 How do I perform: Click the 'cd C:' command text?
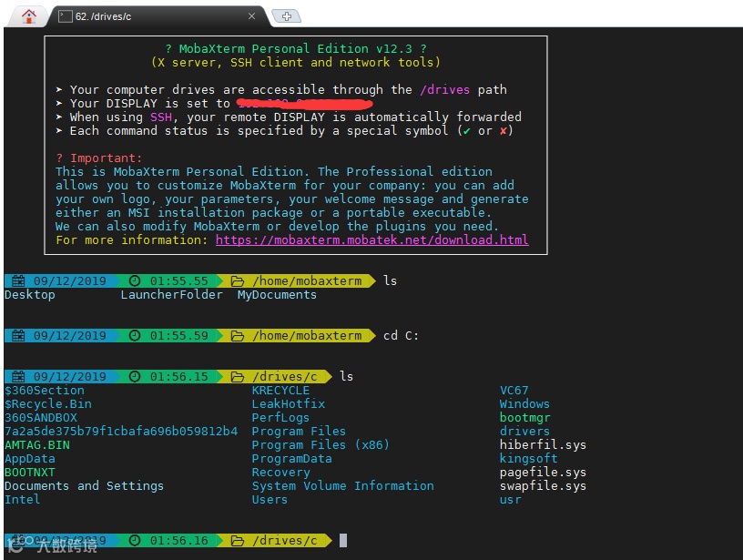[x=401, y=336]
